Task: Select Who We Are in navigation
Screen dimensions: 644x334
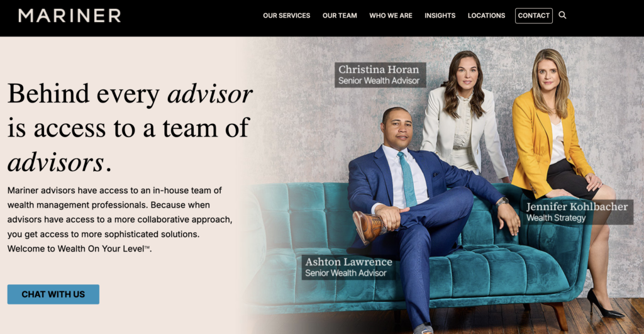Action: pos(391,16)
